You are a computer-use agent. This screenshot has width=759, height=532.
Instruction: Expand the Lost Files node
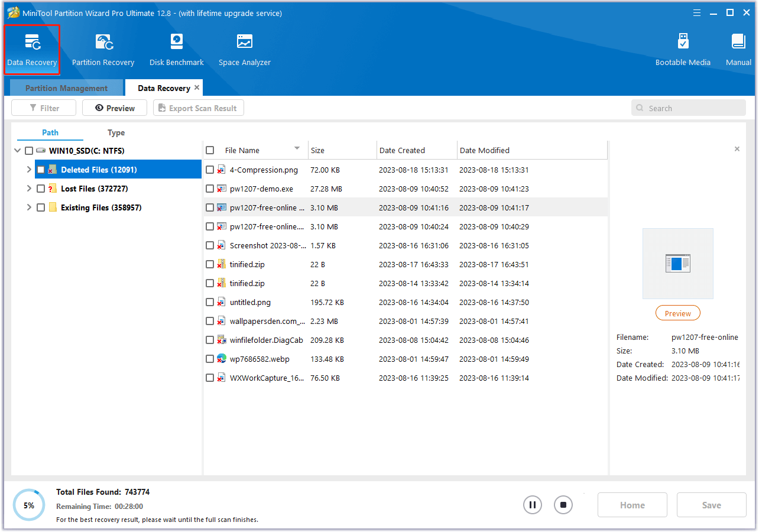point(29,189)
